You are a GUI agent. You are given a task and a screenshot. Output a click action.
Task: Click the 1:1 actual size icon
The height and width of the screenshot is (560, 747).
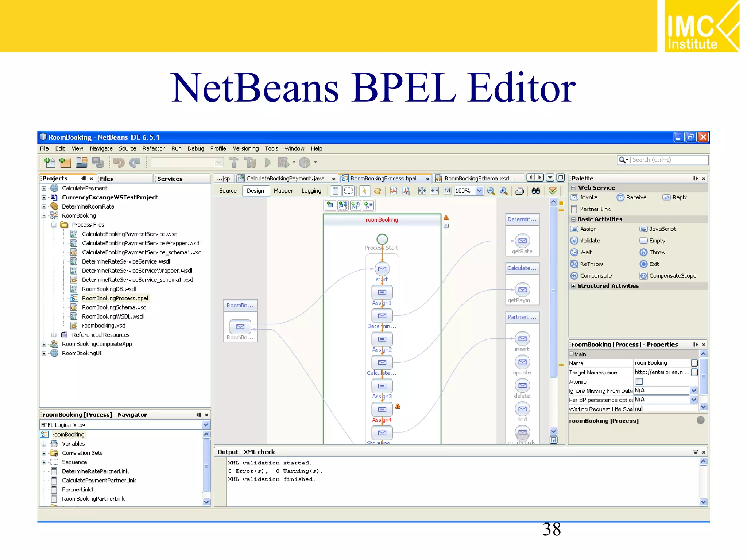pos(447,191)
